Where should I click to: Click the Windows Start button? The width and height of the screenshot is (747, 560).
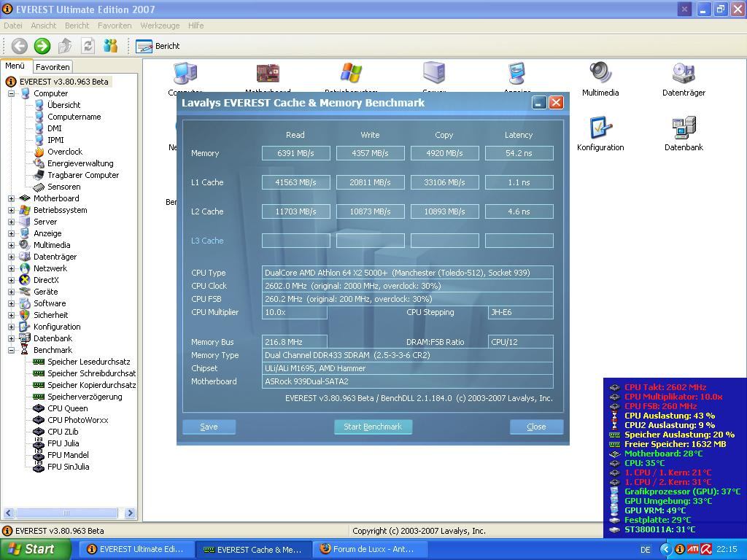click(35, 549)
